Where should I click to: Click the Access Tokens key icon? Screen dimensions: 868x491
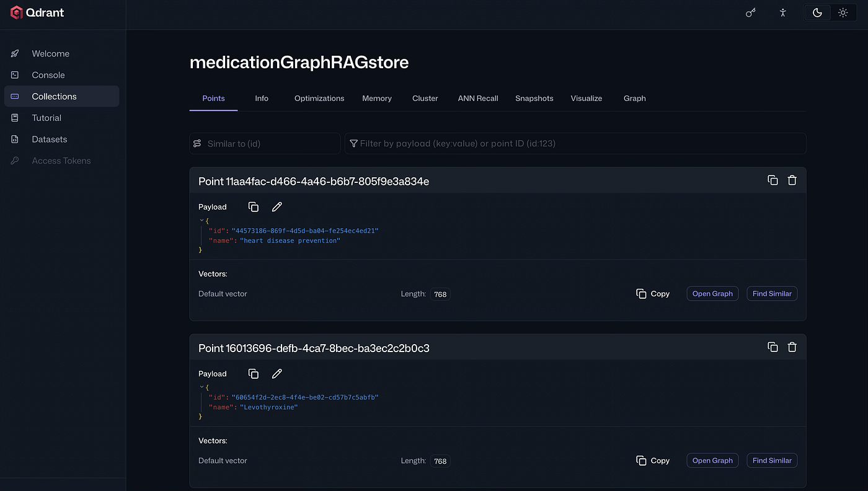pos(15,161)
